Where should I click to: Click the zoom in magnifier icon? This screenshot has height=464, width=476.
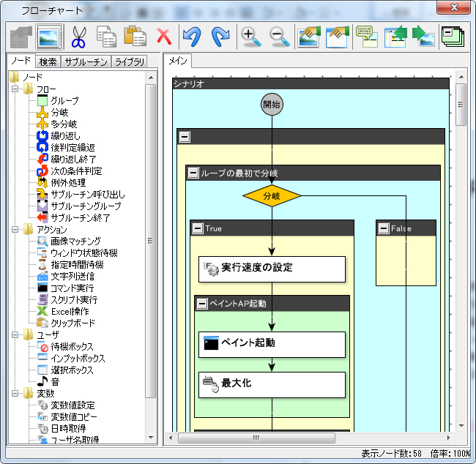click(x=250, y=37)
